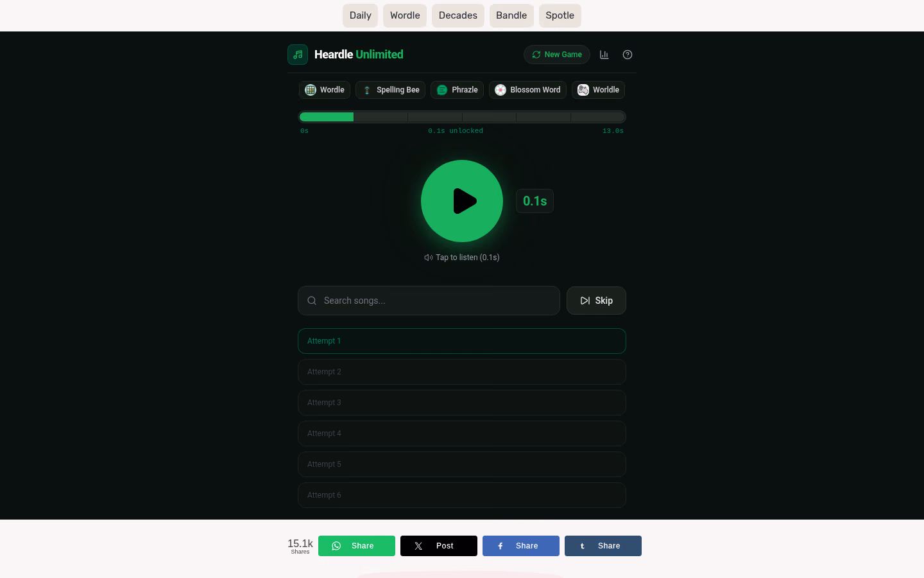
Task: Click the Heardle music note logo icon
Action: coord(298,55)
